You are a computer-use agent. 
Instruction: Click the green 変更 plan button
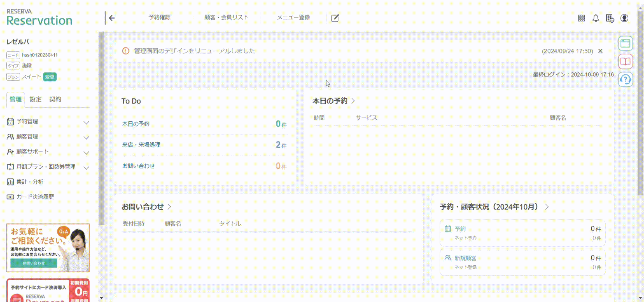(50, 77)
